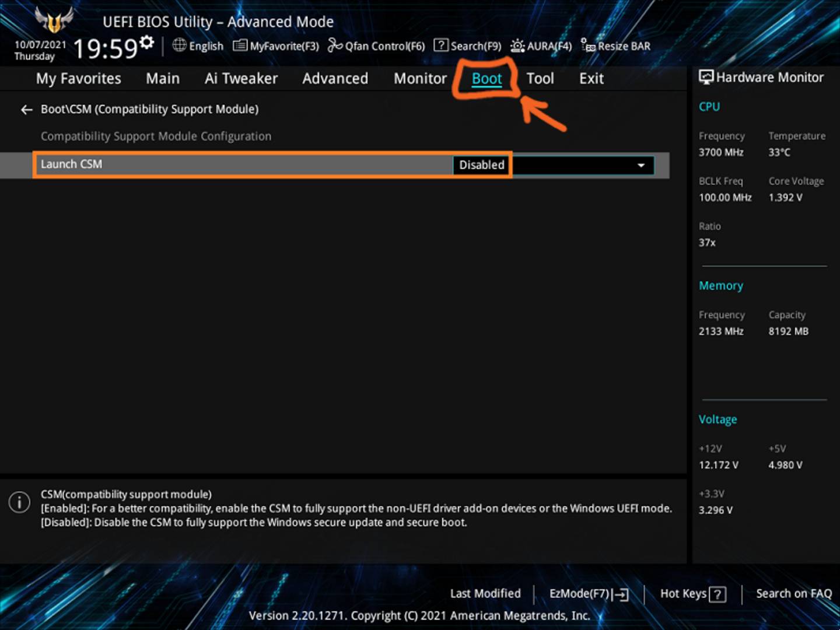The height and width of the screenshot is (630, 840).
Task: Click the ASUS TUF logo
Action: pos(54,20)
